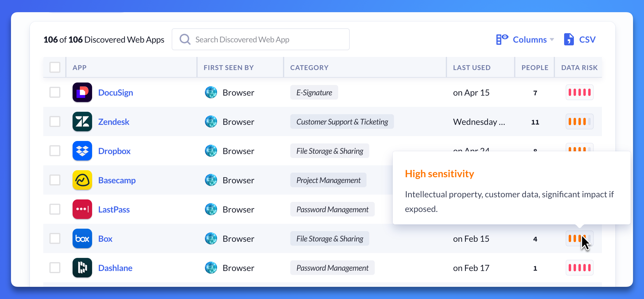Click the Box app logo

pyautogui.click(x=82, y=238)
